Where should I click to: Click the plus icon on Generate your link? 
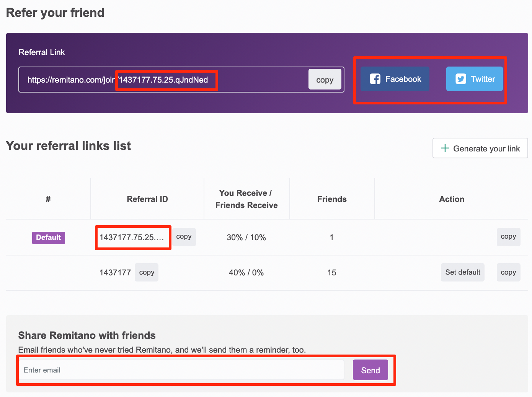click(445, 148)
